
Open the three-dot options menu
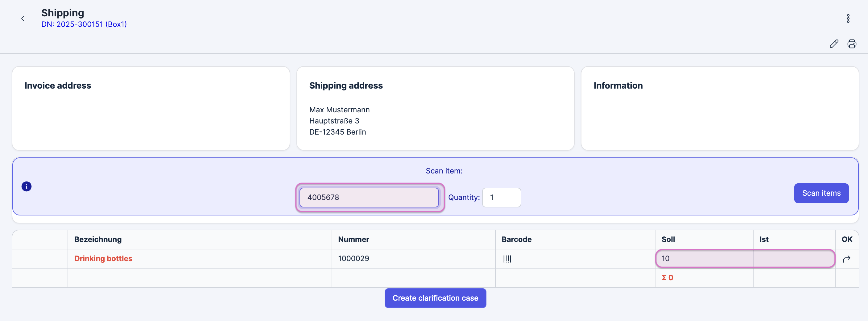click(x=848, y=19)
